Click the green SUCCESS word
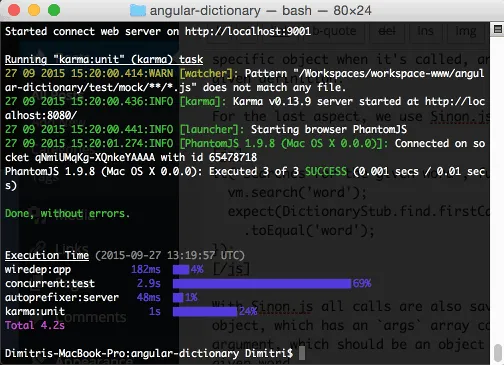 tap(326, 171)
